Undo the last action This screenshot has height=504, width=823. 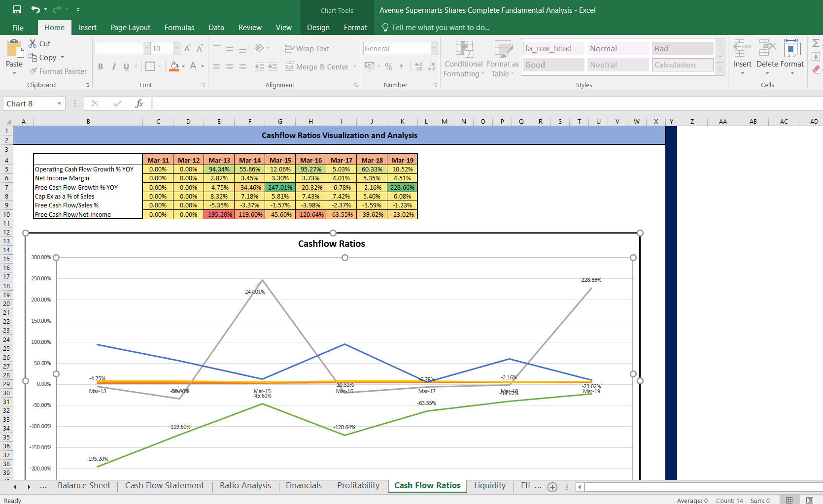(x=35, y=9)
